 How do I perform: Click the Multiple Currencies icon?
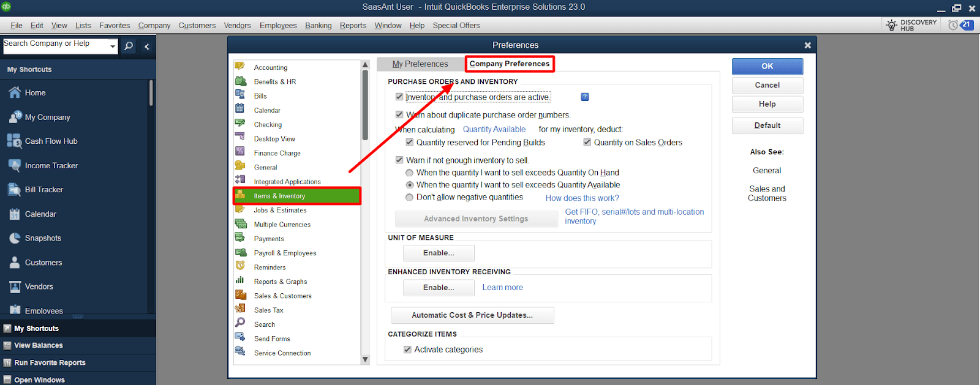(x=240, y=223)
